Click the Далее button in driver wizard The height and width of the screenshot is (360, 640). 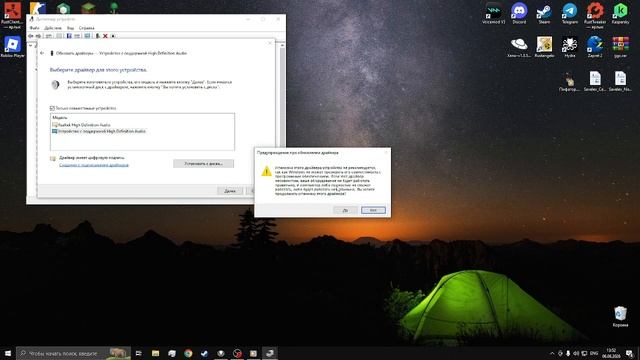[x=230, y=191]
